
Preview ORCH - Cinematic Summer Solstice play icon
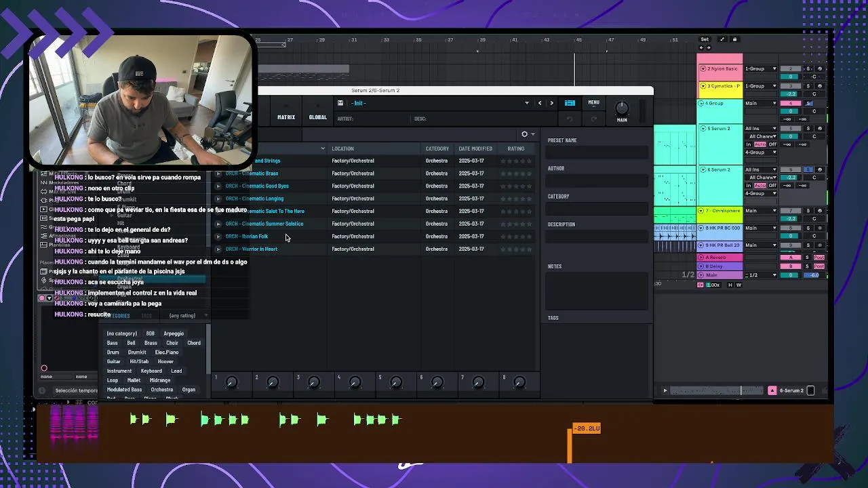tap(218, 224)
